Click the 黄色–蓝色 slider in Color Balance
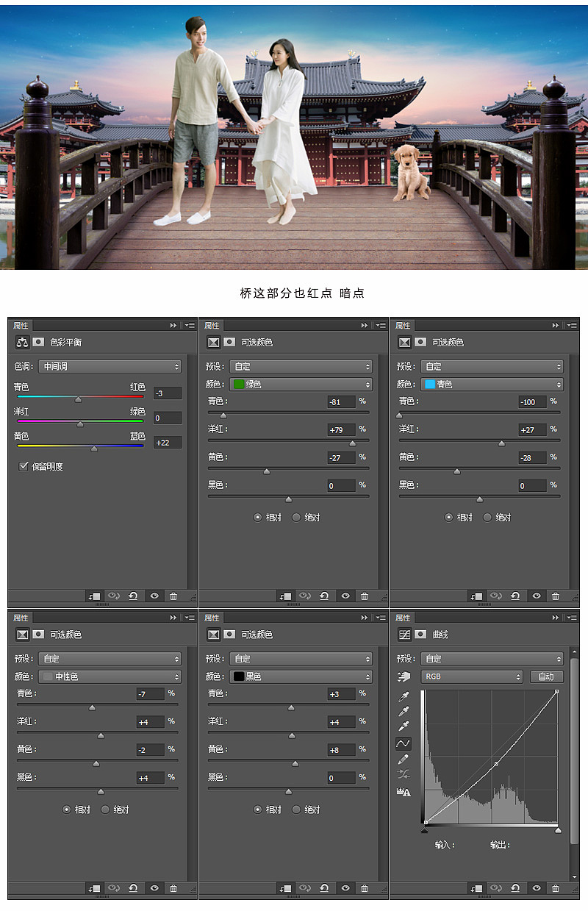Viewport: 588px width, 911px height. 80,447
